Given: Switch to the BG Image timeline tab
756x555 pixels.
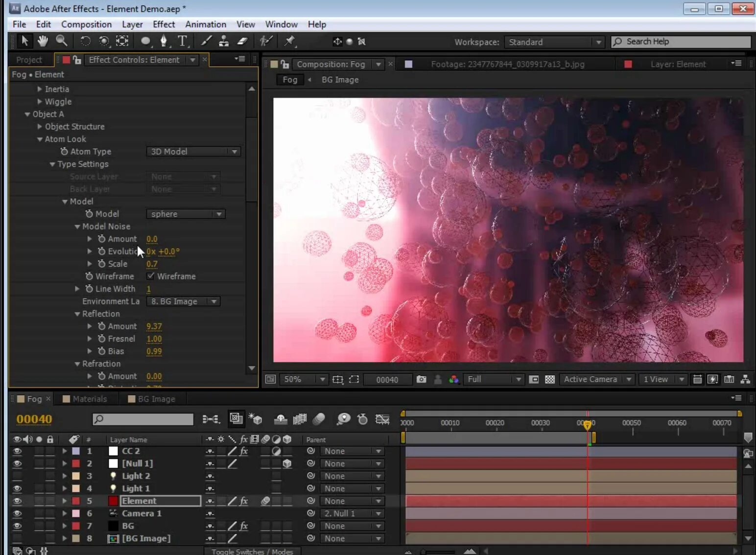Looking at the screenshot, I should point(156,399).
